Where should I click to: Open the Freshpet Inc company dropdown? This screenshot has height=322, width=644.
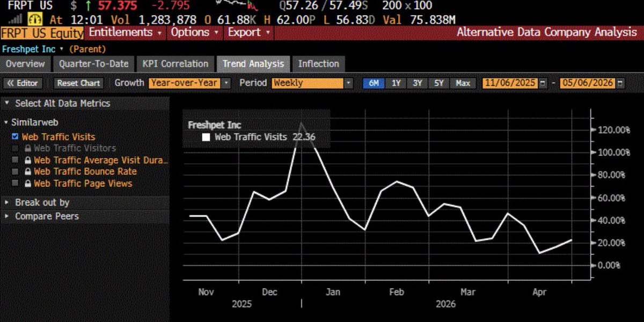[32, 49]
